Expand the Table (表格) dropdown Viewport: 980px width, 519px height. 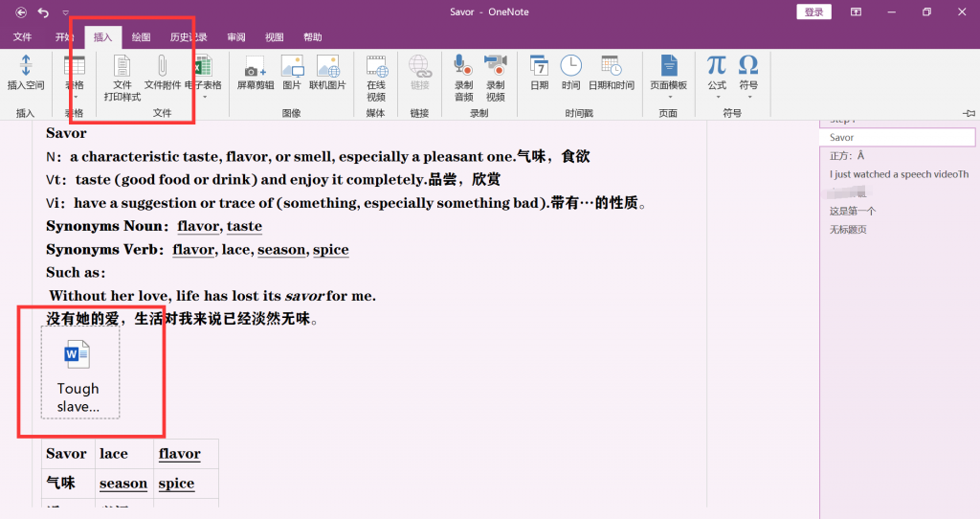(75, 98)
